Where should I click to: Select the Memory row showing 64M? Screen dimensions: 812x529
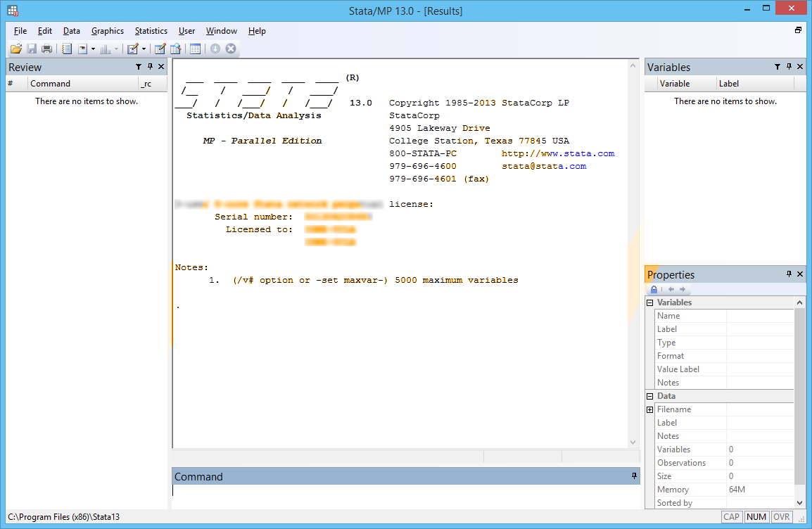(724, 489)
